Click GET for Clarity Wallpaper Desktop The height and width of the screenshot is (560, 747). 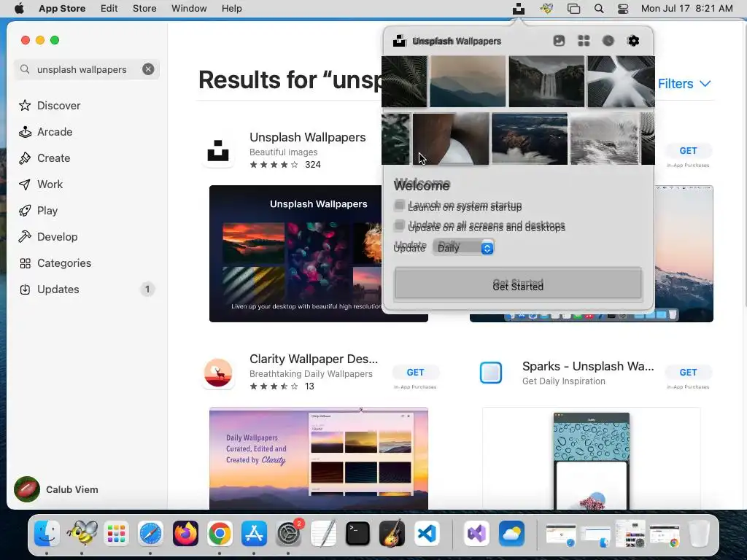415,373
